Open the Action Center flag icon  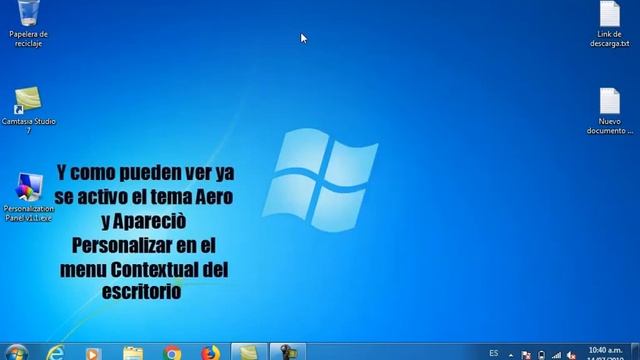click(526, 356)
